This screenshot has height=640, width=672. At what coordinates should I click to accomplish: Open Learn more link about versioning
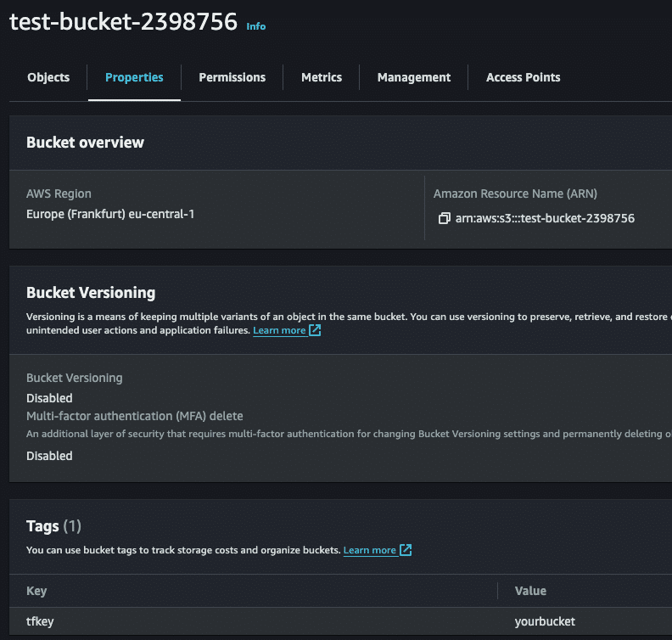[x=279, y=330]
